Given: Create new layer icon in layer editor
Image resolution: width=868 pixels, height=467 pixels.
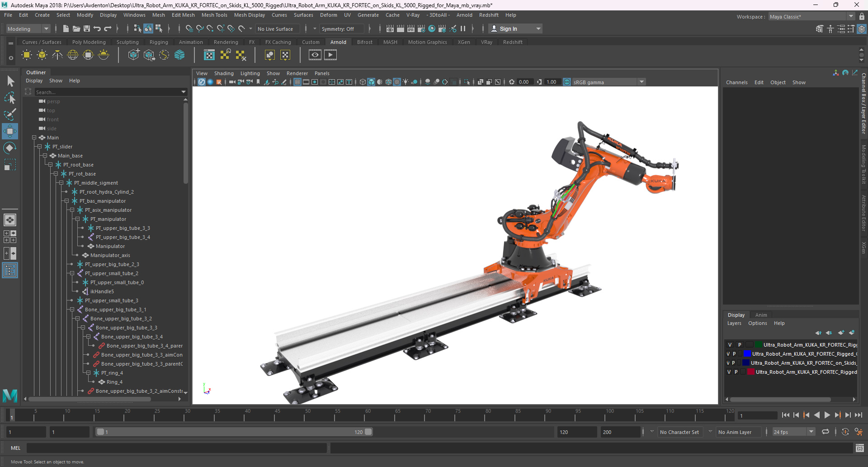Looking at the screenshot, I should (x=841, y=333).
